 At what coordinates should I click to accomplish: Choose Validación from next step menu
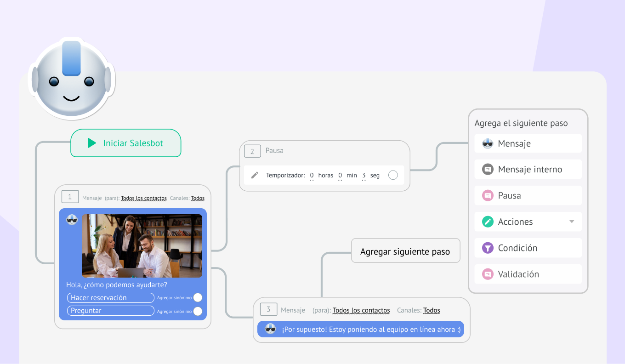tap(518, 274)
